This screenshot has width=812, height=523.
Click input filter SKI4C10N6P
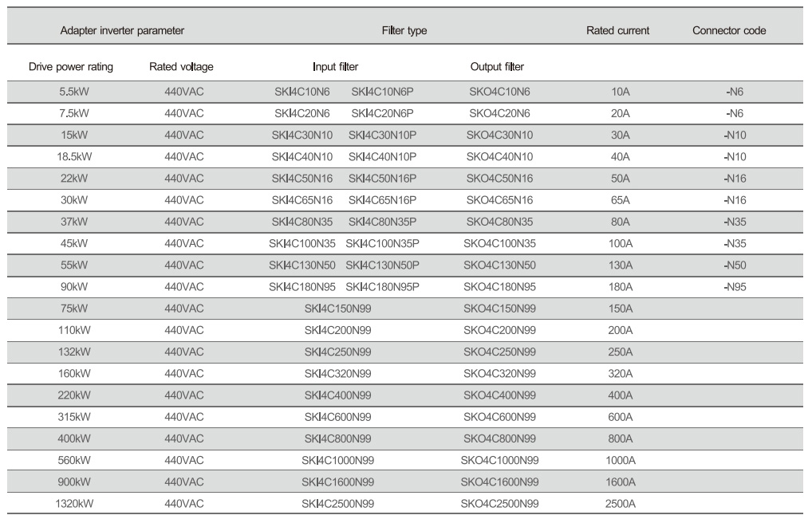click(382, 92)
